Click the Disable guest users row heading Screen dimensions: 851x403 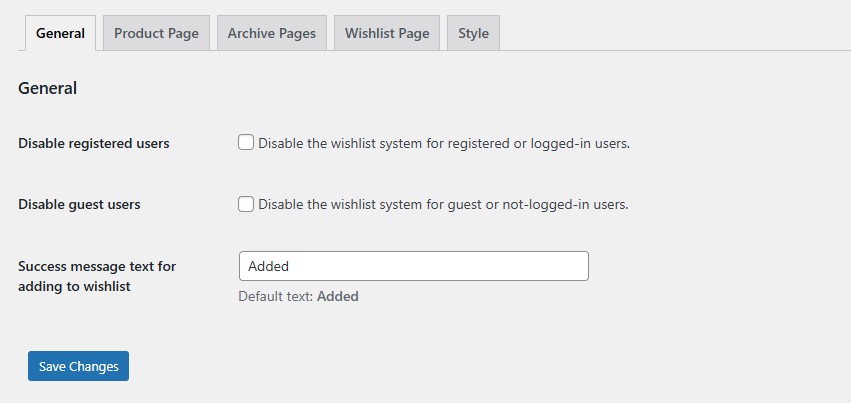pyautogui.click(x=79, y=205)
